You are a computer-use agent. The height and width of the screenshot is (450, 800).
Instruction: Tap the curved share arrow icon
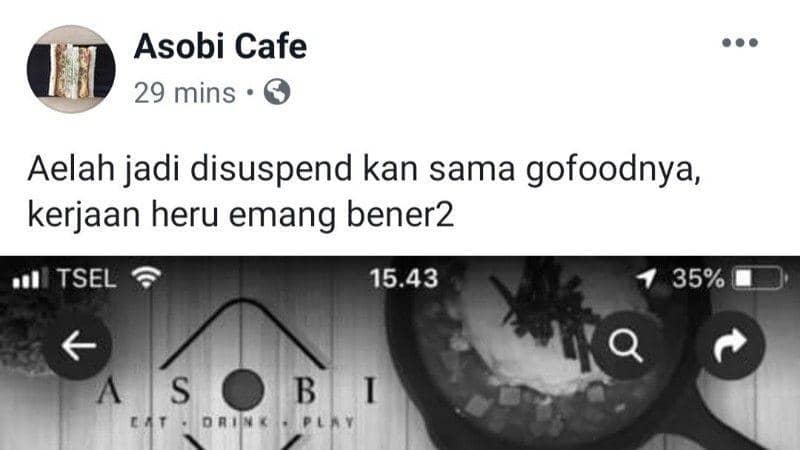(x=731, y=345)
